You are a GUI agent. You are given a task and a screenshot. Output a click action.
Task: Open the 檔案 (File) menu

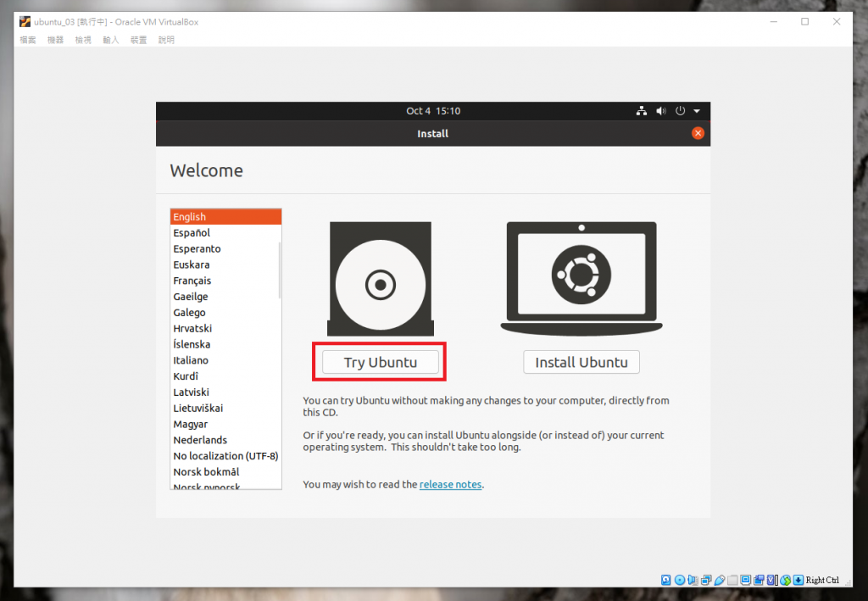pyautogui.click(x=28, y=40)
